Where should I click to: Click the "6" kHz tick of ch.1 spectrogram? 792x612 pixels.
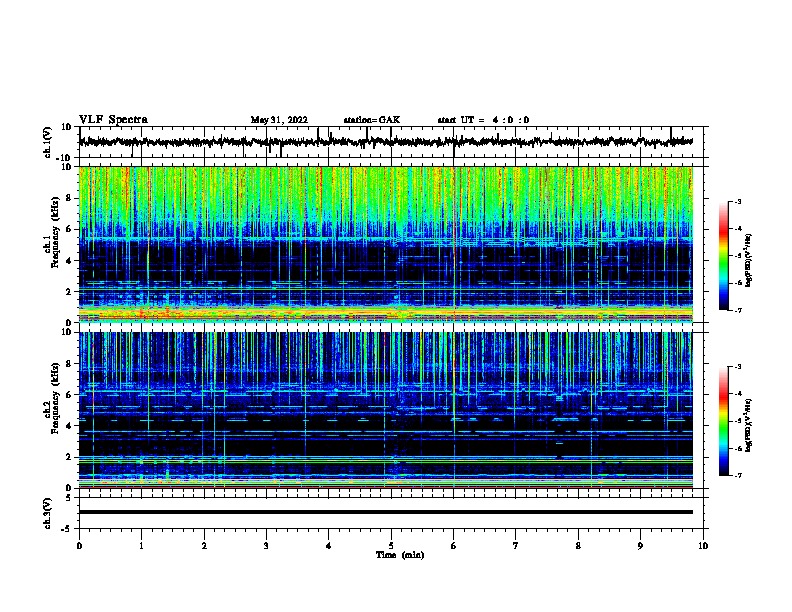click(69, 229)
